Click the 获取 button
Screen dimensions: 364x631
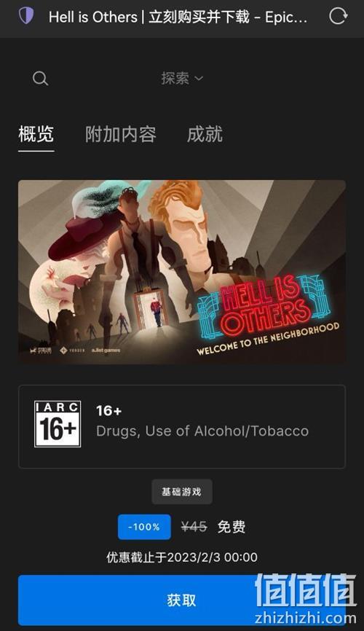point(182,600)
